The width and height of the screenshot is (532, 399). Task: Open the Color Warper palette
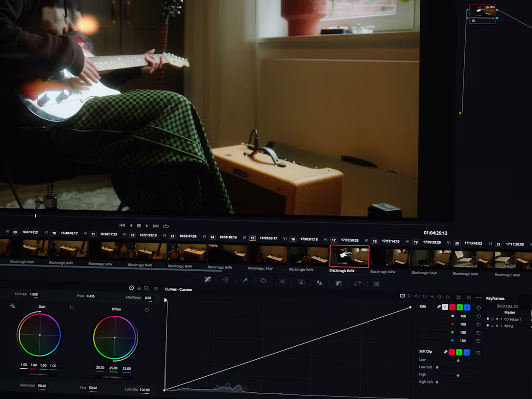[226, 280]
